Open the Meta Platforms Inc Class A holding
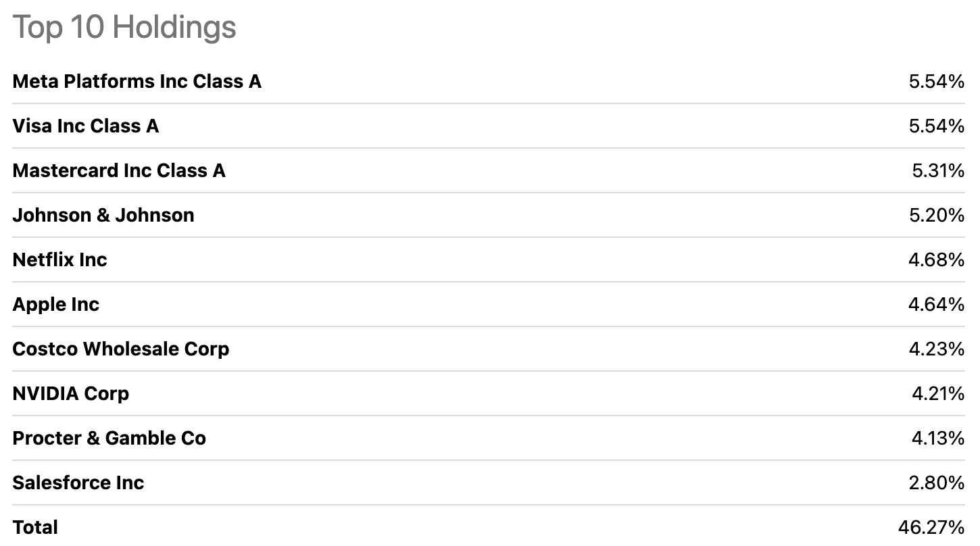The height and width of the screenshot is (546, 980). pos(137,82)
